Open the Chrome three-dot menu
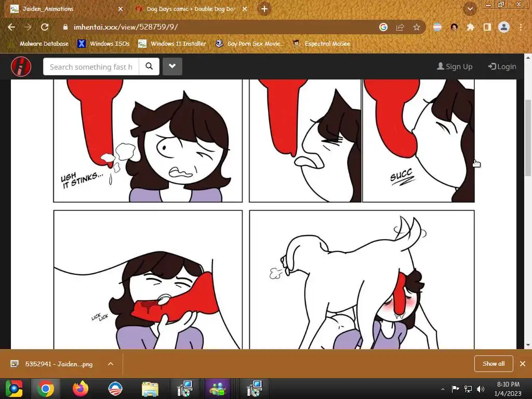 point(521,27)
